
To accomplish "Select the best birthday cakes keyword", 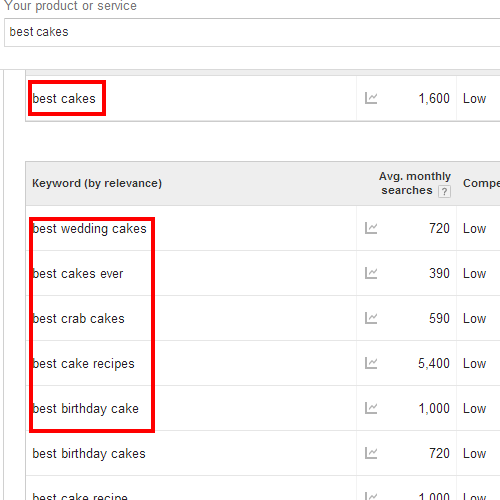I will (89, 454).
